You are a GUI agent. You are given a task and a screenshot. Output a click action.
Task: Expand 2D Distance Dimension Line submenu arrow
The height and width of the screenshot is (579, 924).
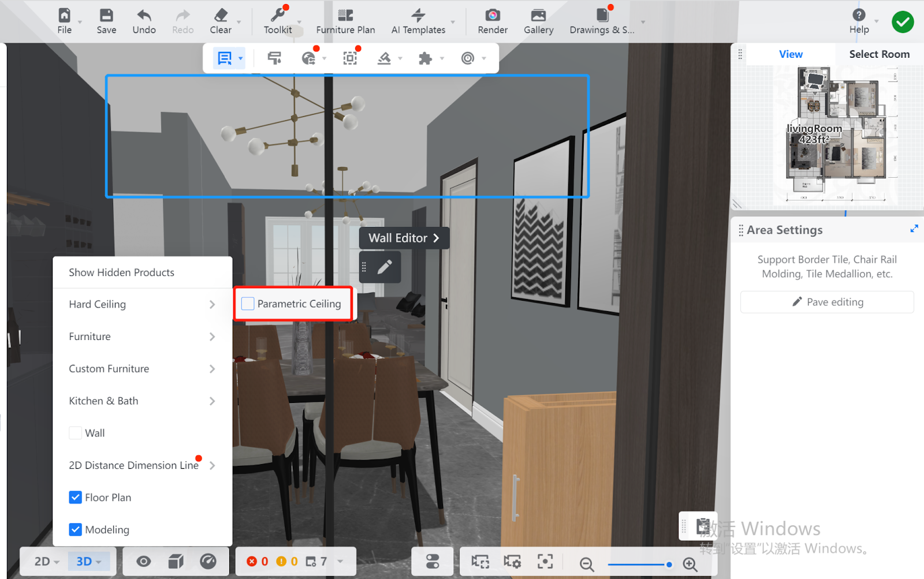(212, 465)
